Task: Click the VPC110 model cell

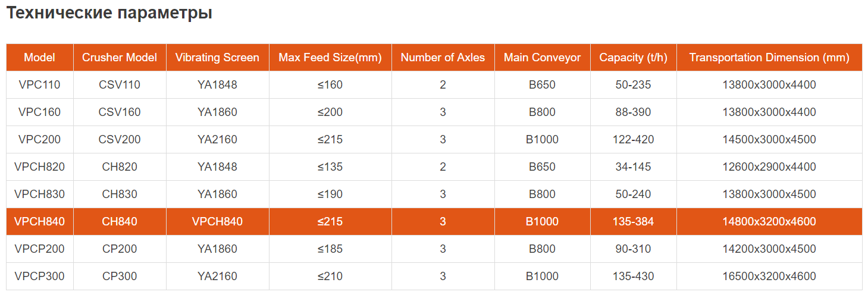Action: click(40, 85)
